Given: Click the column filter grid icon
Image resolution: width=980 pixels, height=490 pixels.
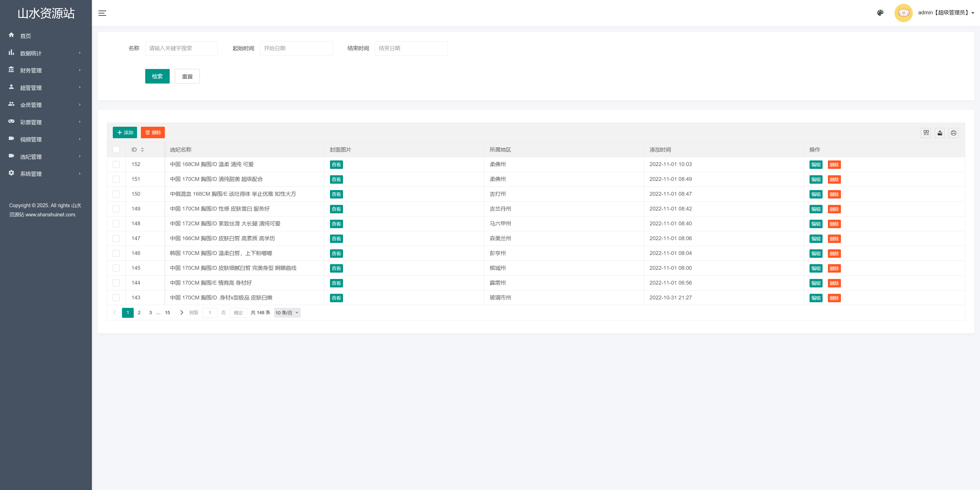Looking at the screenshot, I should click(926, 133).
